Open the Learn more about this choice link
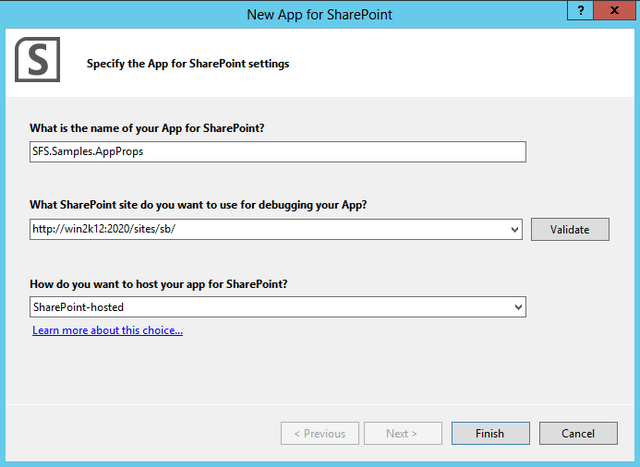Viewport: 640px width, 467px height. click(x=107, y=330)
